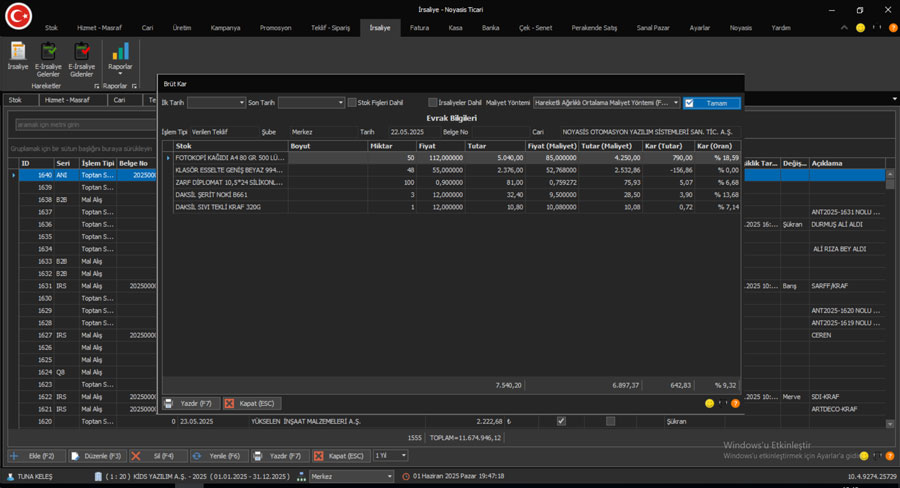Click the Düzenle (F3) button
Viewport: 900px width, 488px height.
coord(98,456)
